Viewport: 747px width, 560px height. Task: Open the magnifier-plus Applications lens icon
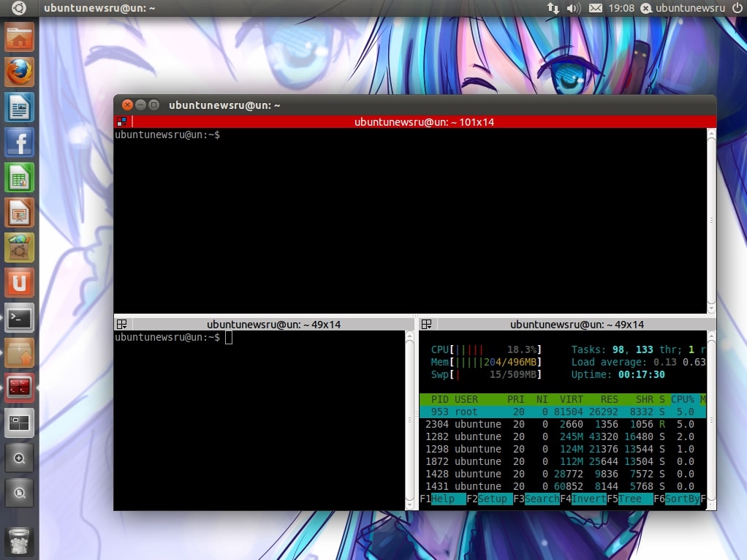coord(20,458)
